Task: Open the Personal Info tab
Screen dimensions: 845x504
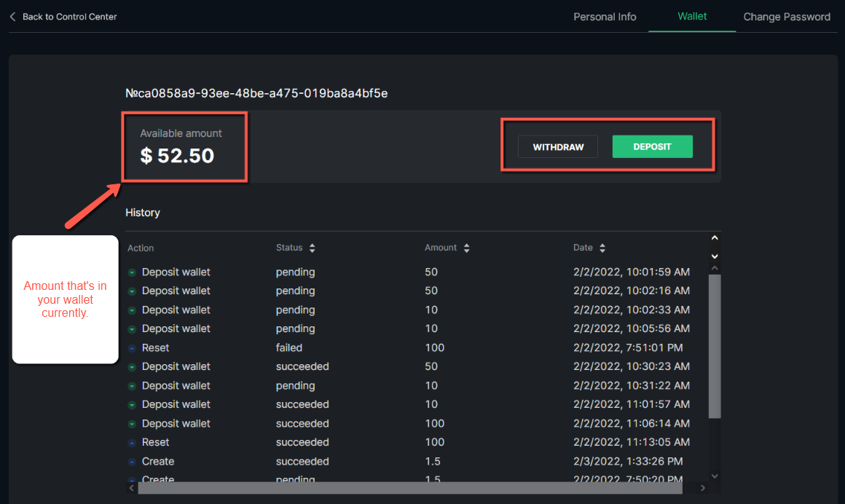Action: click(605, 17)
